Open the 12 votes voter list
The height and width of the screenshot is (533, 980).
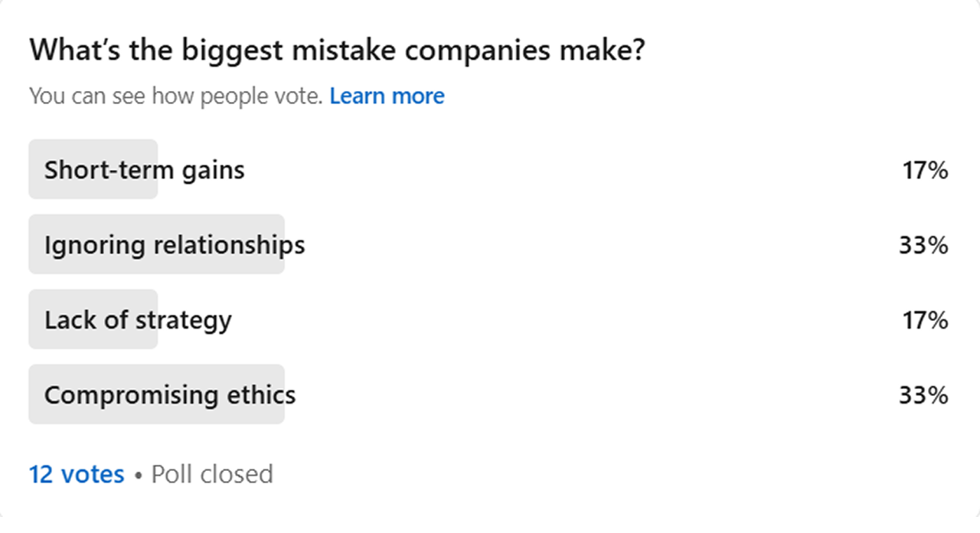pos(77,474)
